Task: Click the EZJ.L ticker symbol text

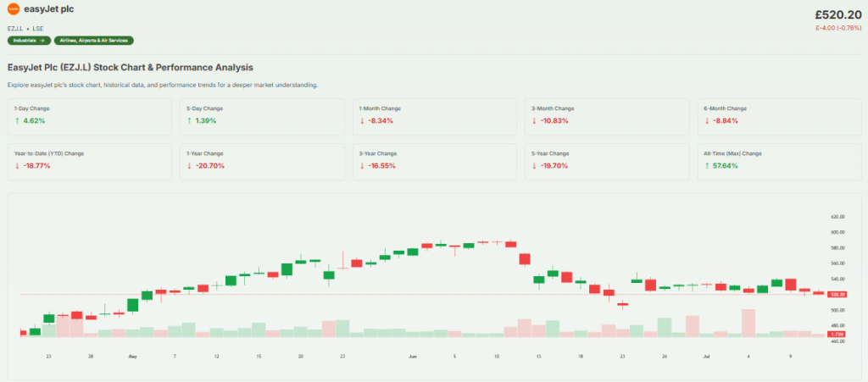Action: tap(17, 28)
